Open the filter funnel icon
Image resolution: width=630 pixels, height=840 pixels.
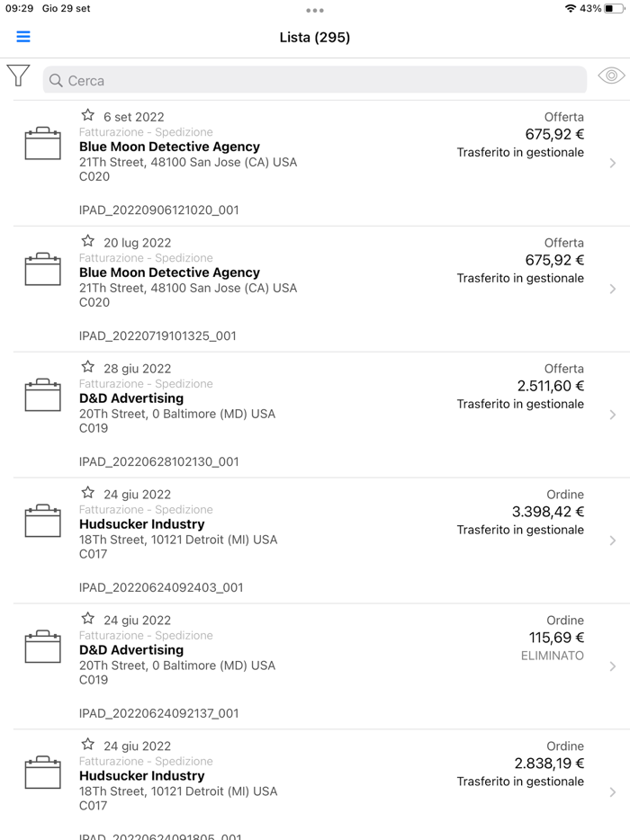pos(18,76)
